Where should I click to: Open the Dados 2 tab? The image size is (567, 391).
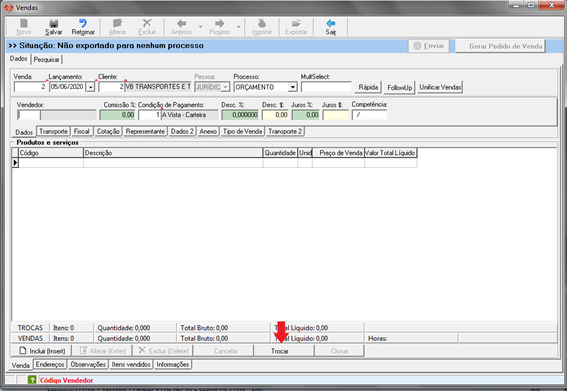182,131
